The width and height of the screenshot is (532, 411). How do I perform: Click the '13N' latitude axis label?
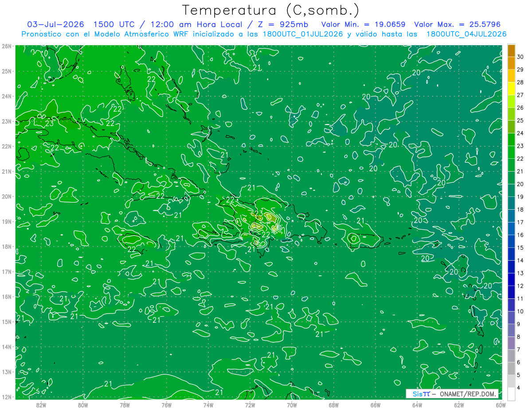[x=6, y=372]
